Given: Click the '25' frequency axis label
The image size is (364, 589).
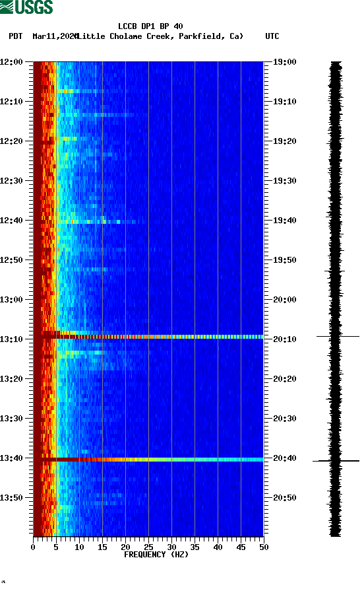Looking at the screenshot, I should tap(148, 547).
